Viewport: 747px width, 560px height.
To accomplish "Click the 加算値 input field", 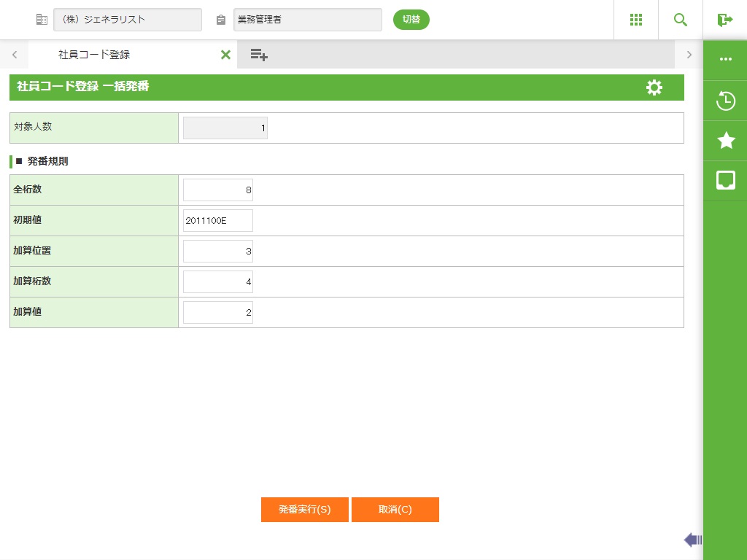I will pyautogui.click(x=218, y=312).
